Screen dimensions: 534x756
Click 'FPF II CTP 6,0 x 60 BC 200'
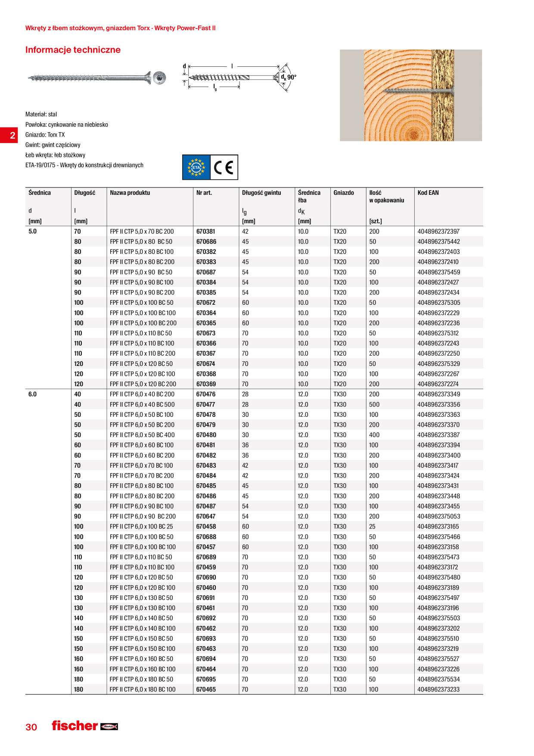click(142, 456)
